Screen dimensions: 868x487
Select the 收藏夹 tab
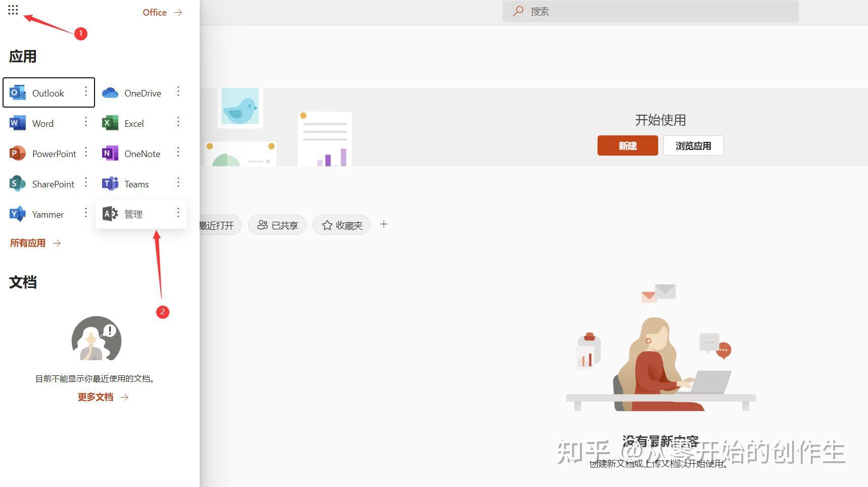click(x=341, y=225)
